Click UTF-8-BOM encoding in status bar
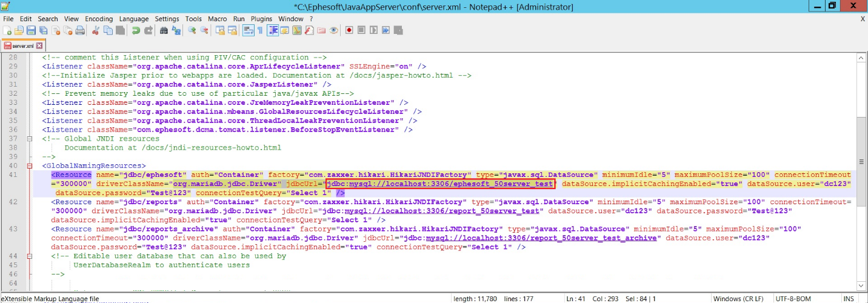This screenshot has height=303, width=868. point(793,299)
